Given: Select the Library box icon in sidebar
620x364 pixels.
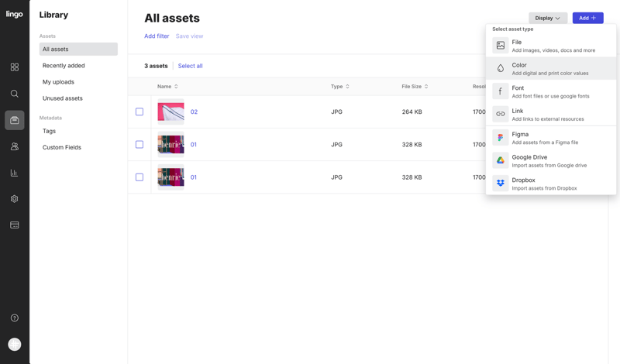Looking at the screenshot, I should (14, 120).
